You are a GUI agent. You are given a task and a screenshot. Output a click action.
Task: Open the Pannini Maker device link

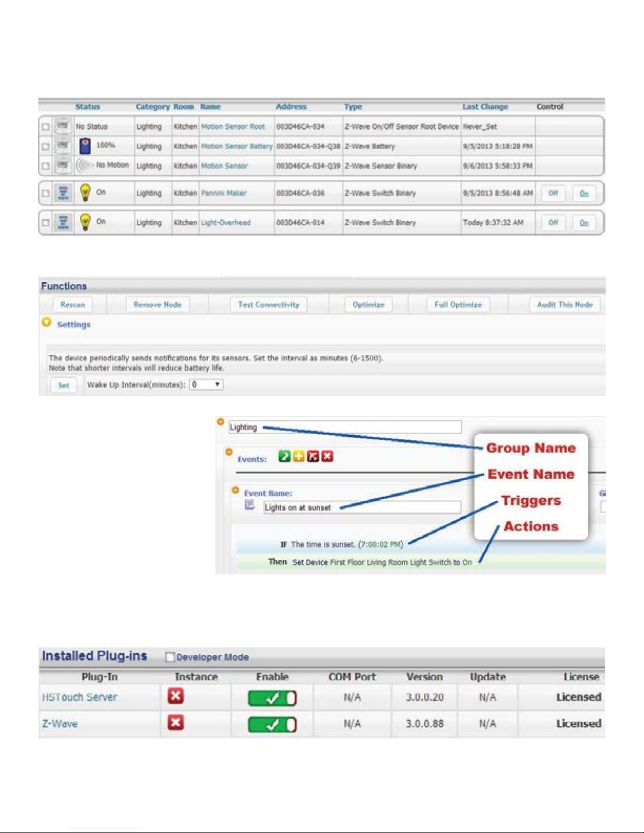pyautogui.click(x=223, y=193)
